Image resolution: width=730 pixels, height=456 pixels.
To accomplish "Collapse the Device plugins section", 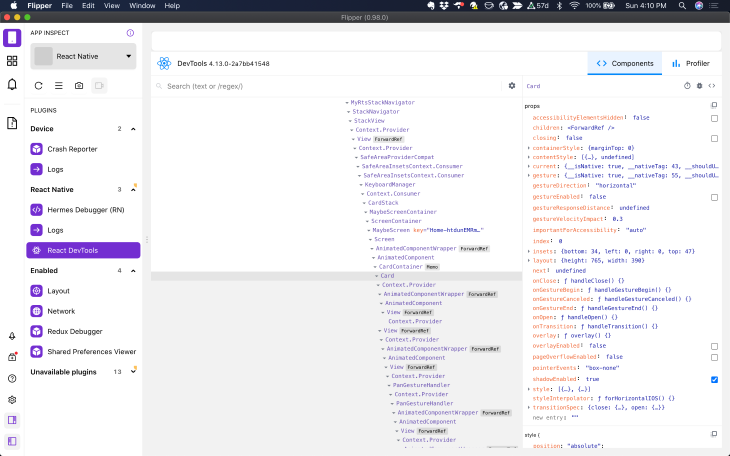I will pyautogui.click(x=133, y=129).
